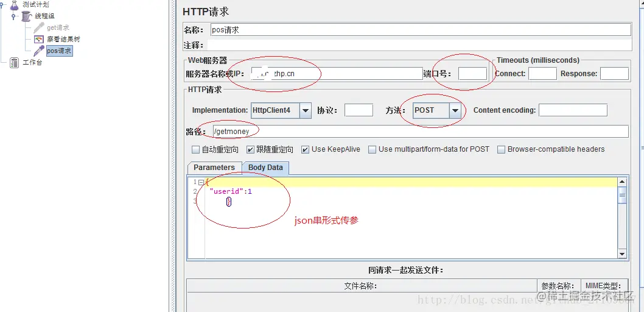Click the body editor scrollbar thumb
Viewport: 644px width, 312px height.
click(x=622, y=196)
